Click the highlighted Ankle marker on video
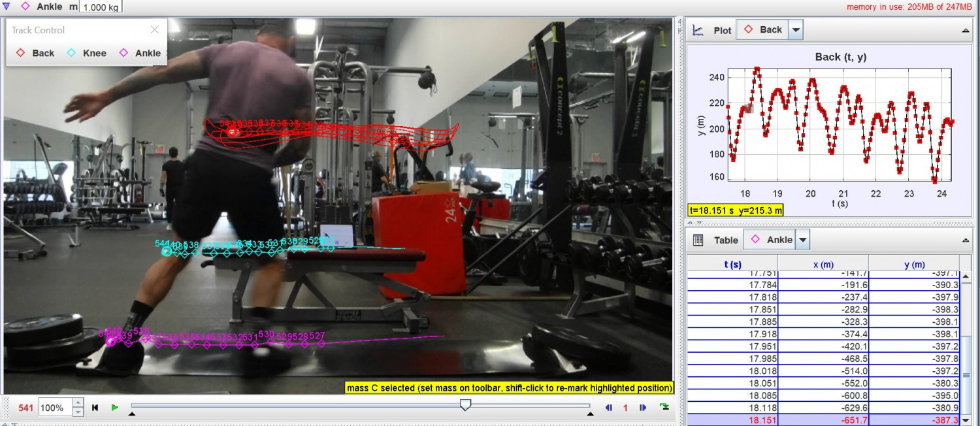Viewport: 980px width, 426px height. coord(111,340)
